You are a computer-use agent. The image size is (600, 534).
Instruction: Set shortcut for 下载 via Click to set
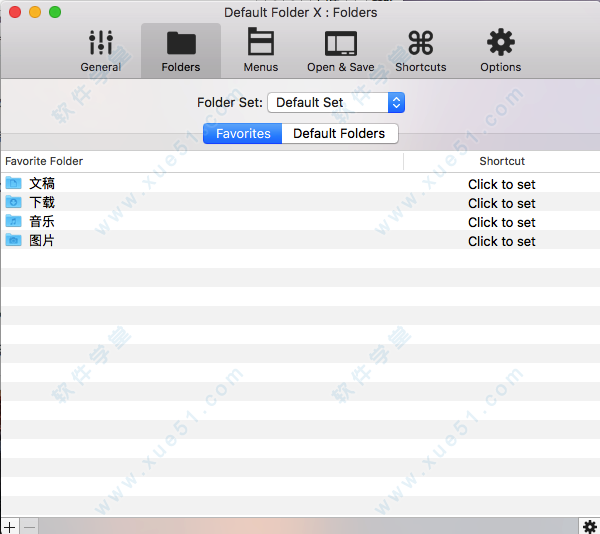coord(502,204)
